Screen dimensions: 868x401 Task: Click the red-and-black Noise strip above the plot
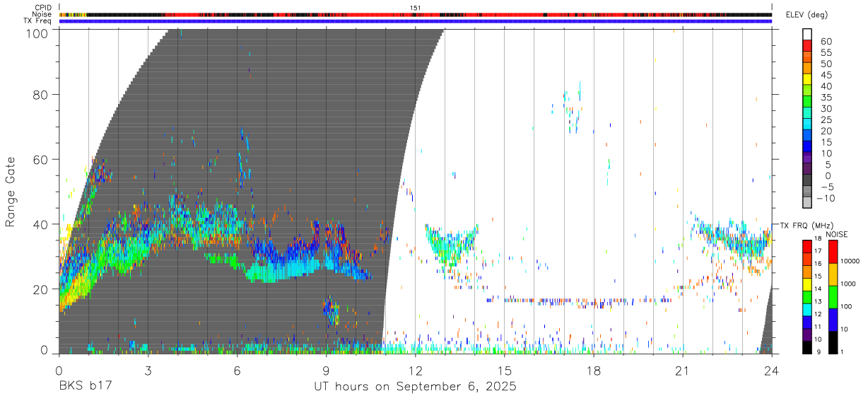416,14
